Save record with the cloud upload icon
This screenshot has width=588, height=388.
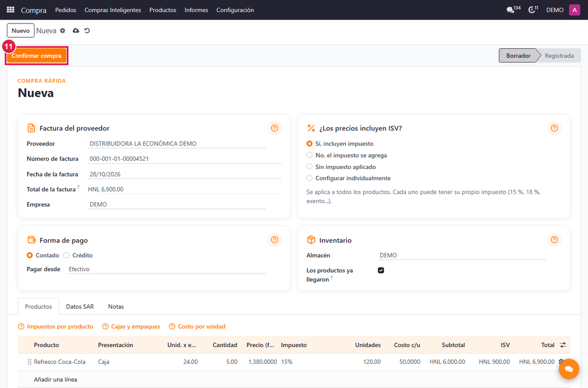coord(76,31)
